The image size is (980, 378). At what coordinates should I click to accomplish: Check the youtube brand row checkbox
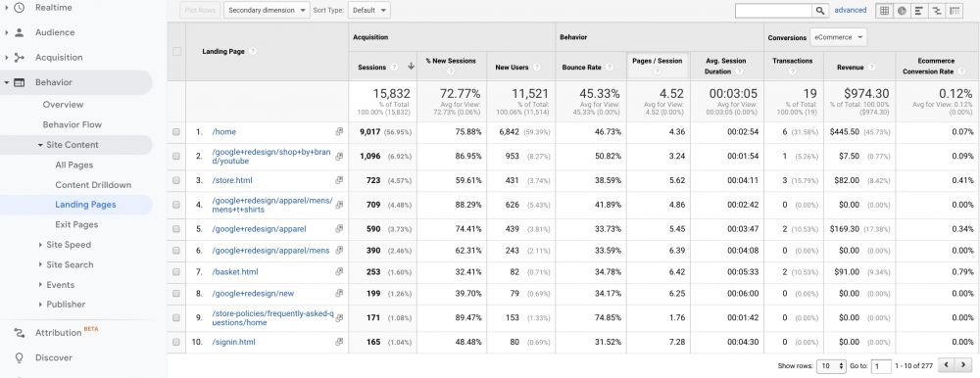(x=176, y=157)
